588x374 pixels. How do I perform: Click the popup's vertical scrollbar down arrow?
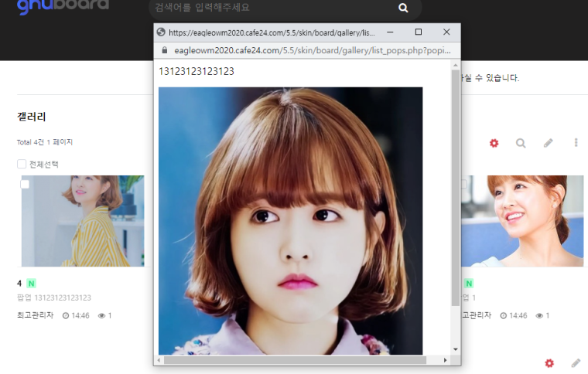[x=455, y=349]
